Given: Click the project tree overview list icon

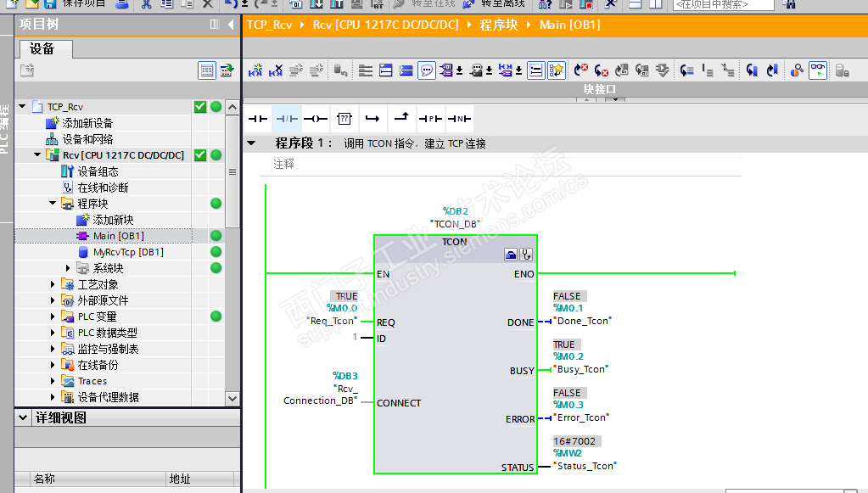Looking at the screenshot, I should click(x=207, y=70).
